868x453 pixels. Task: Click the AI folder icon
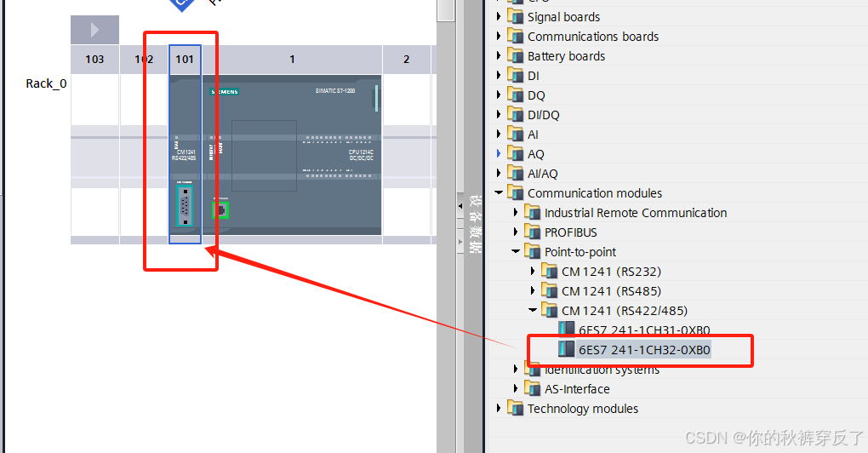515,134
